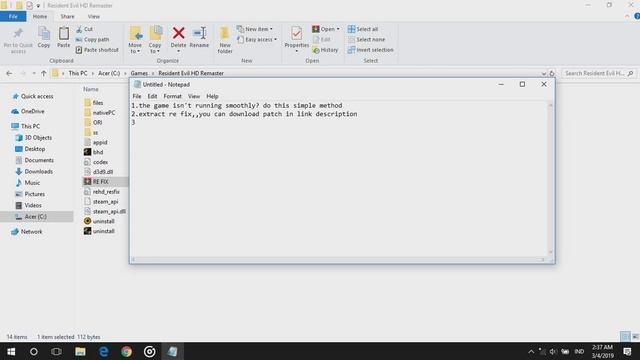Click the Open ribbon dropdown

point(326,29)
